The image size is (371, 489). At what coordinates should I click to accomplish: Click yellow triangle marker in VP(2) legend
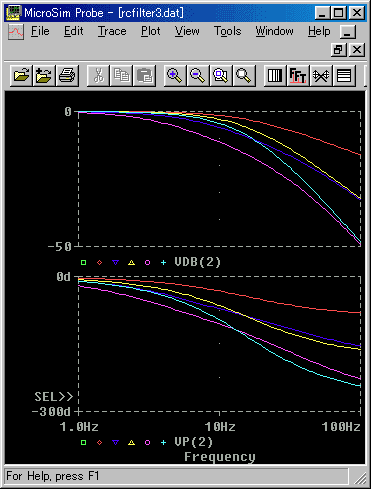coord(132,443)
